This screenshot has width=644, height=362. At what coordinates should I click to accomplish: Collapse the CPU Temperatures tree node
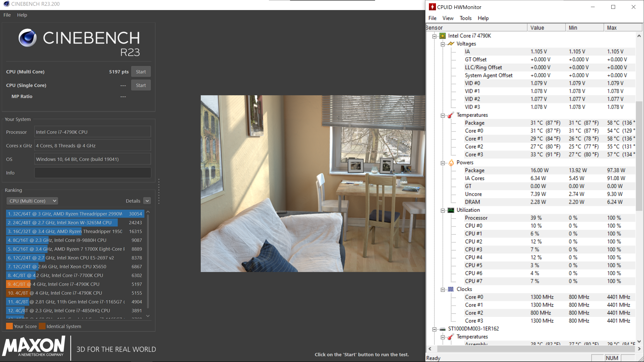pos(443,116)
